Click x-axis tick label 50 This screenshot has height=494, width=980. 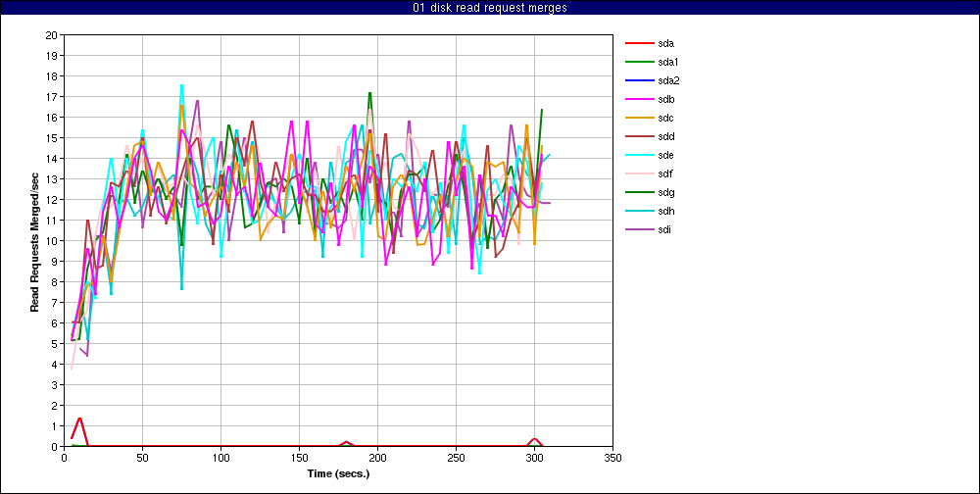point(142,458)
